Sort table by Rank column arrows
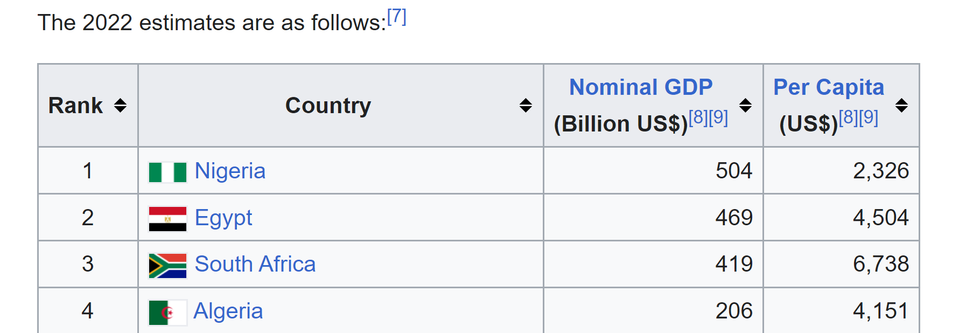Viewport: 980px width, 333px height. (x=120, y=106)
